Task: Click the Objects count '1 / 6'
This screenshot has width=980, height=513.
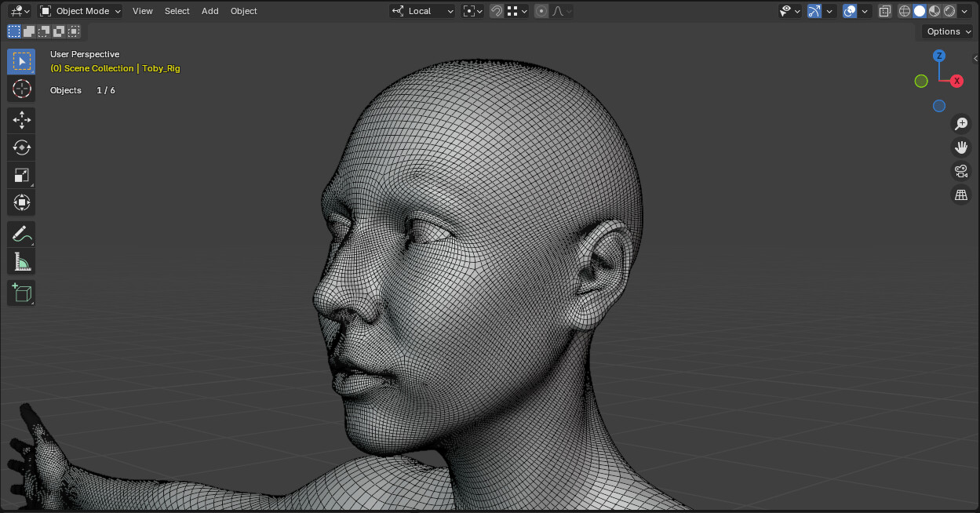Action: pyautogui.click(x=106, y=90)
